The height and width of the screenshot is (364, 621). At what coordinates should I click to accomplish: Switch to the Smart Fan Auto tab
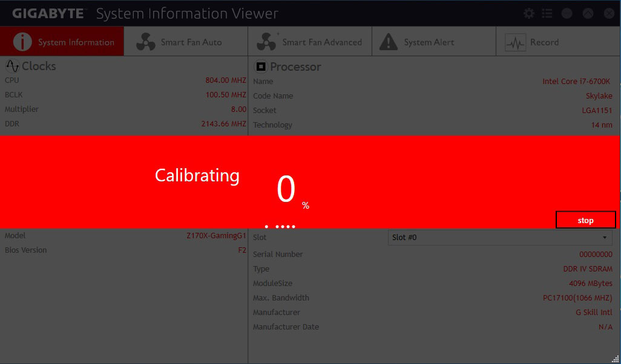186,42
